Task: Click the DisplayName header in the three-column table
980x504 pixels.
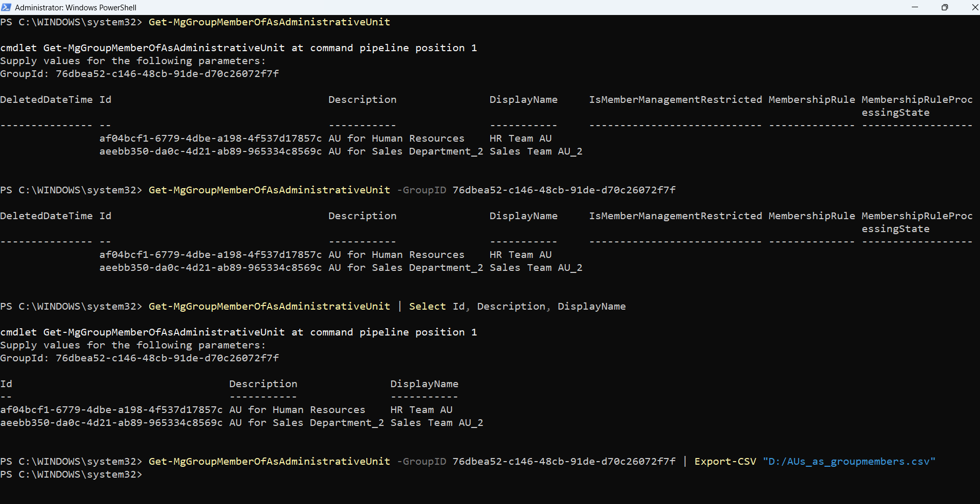Action: pos(424,384)
